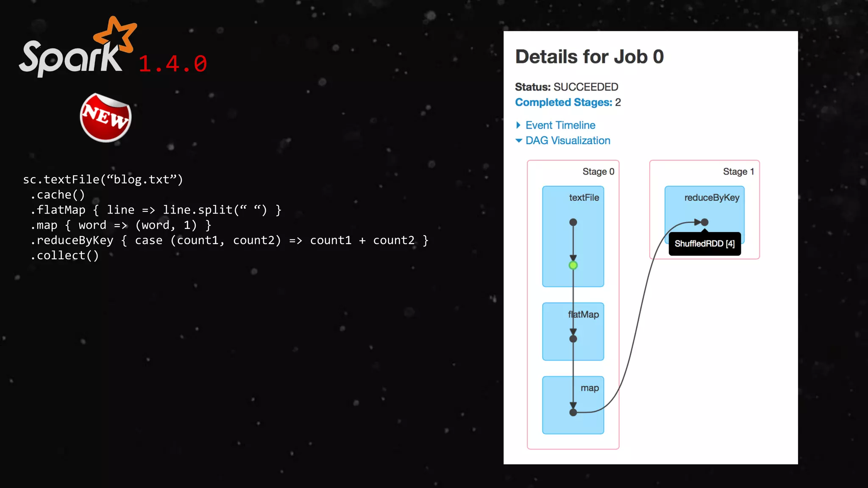Select the Stage 1 label
The height and width of the screenshot is (488, 868).
click(x=738, y=172)
